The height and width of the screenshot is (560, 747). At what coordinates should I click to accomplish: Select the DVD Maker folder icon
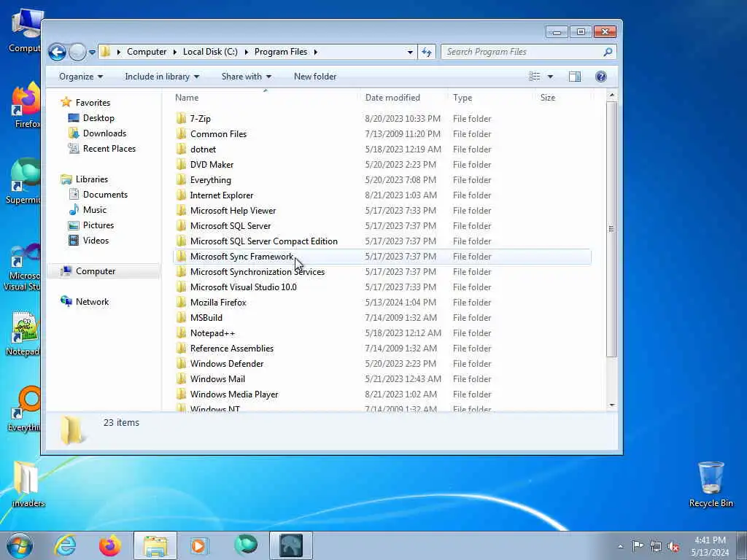point(181,165)
